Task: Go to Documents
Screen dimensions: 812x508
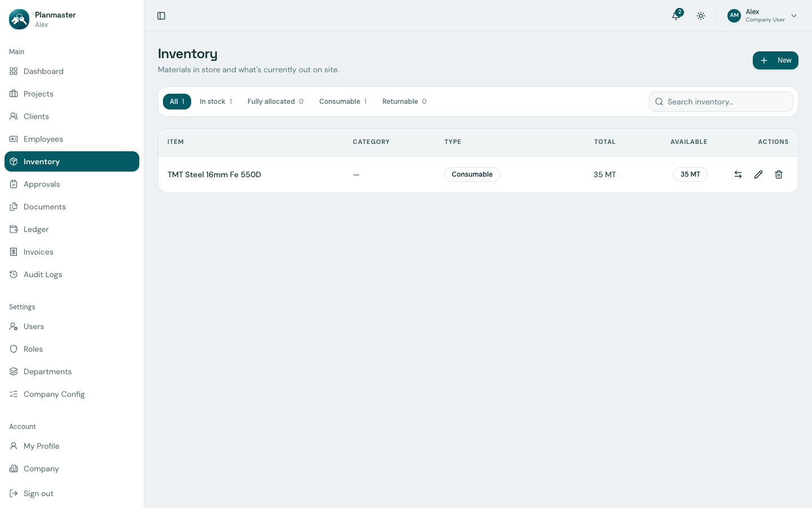Action: coord(72,207)
